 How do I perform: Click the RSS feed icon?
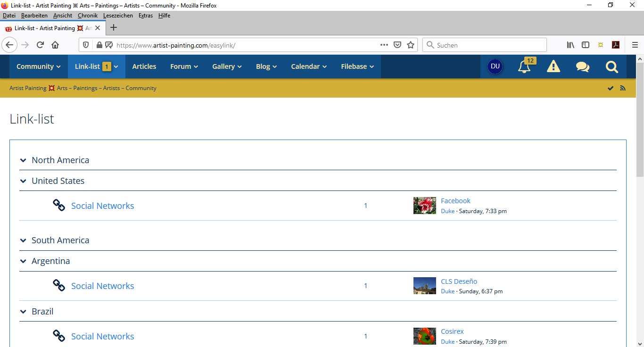[623, 88]
